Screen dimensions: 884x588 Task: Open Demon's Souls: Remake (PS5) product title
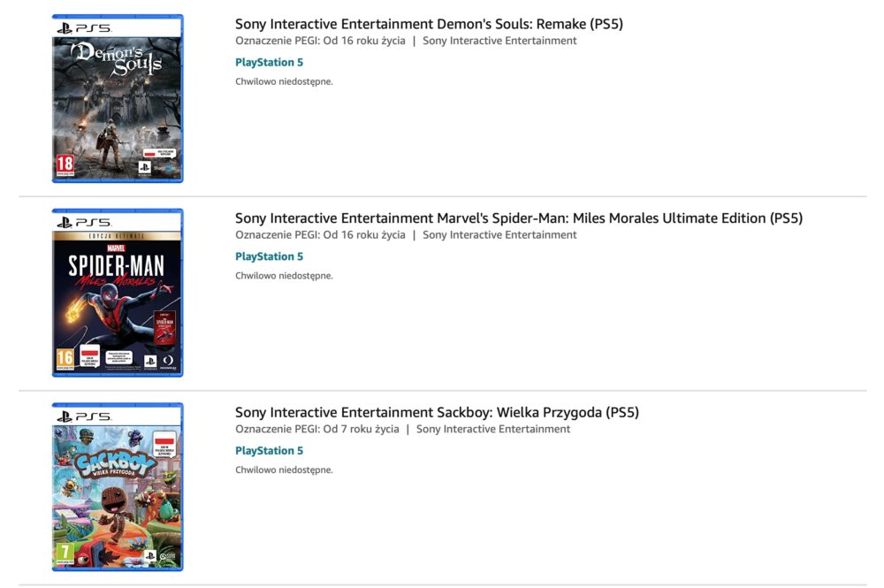[429, 24]
